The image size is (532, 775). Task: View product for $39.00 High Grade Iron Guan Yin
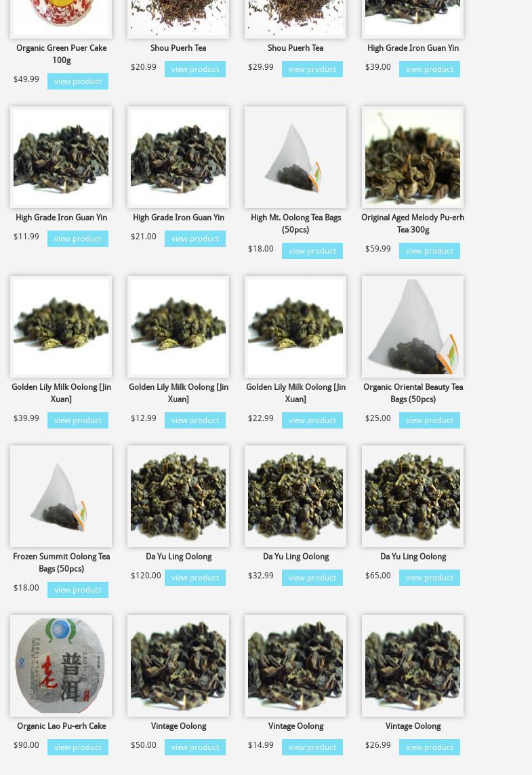coord(430,69)
